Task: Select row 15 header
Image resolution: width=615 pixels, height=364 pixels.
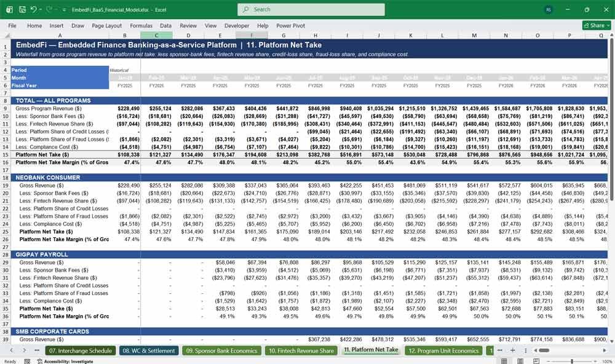Action: (x=6, y=154)
